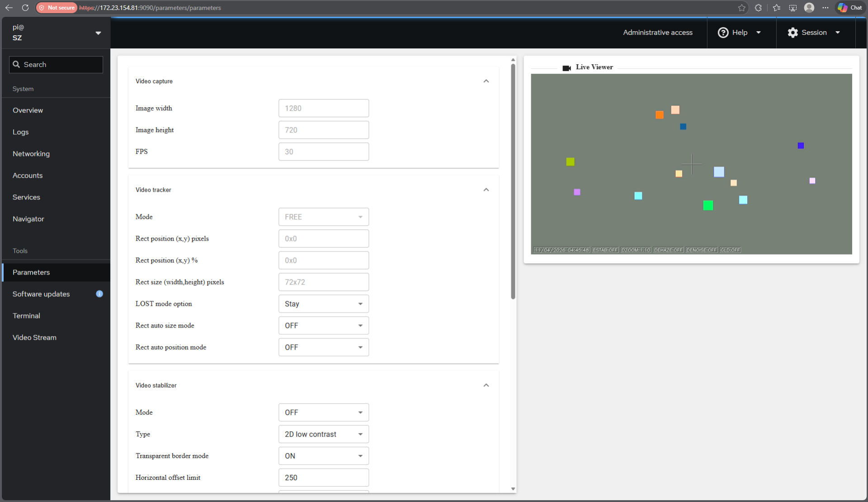The image size is (868, 502).
Task: Open Terminal from the Tools section
Action: click(x=26, y=315)
